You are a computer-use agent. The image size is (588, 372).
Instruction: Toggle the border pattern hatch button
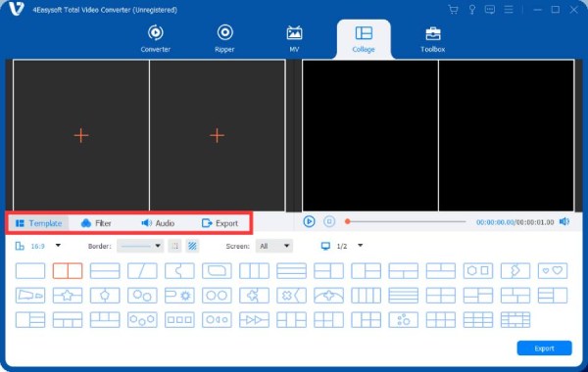(192, 246)
